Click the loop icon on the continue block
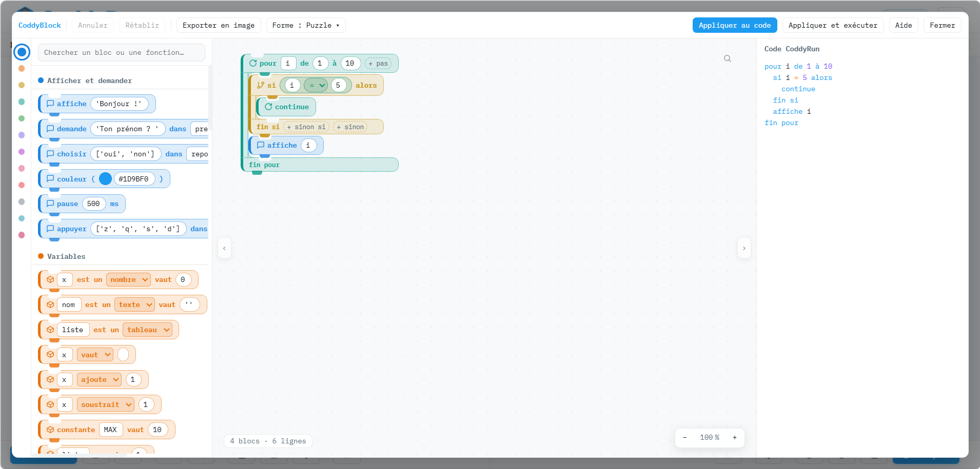Viewport: 980px width, 469px height. pos(268,107)
